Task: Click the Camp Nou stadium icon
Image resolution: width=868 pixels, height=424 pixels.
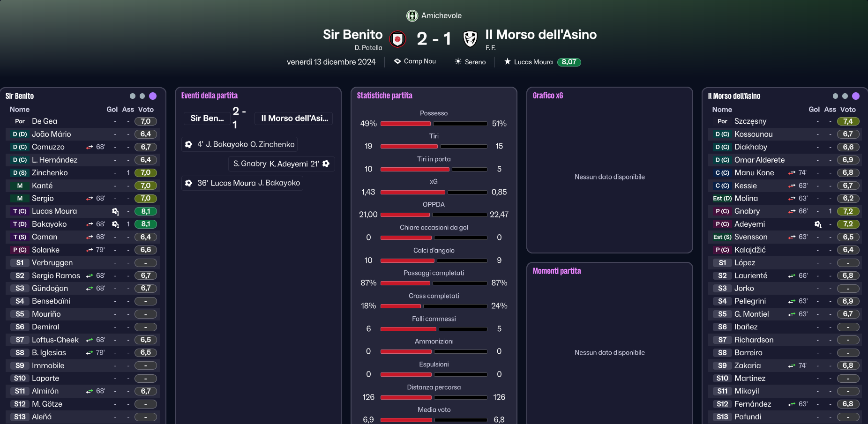Action: pos(397,61)
